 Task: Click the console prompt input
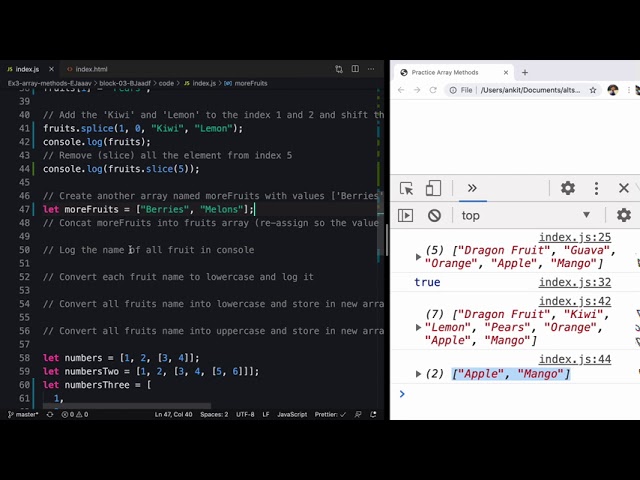coord(520,394)
